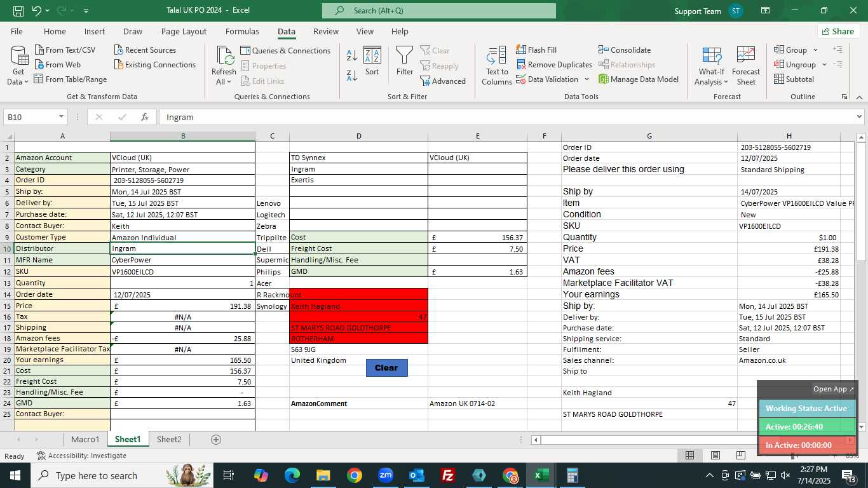Click the Refresh All icon

tap(224, 56)
